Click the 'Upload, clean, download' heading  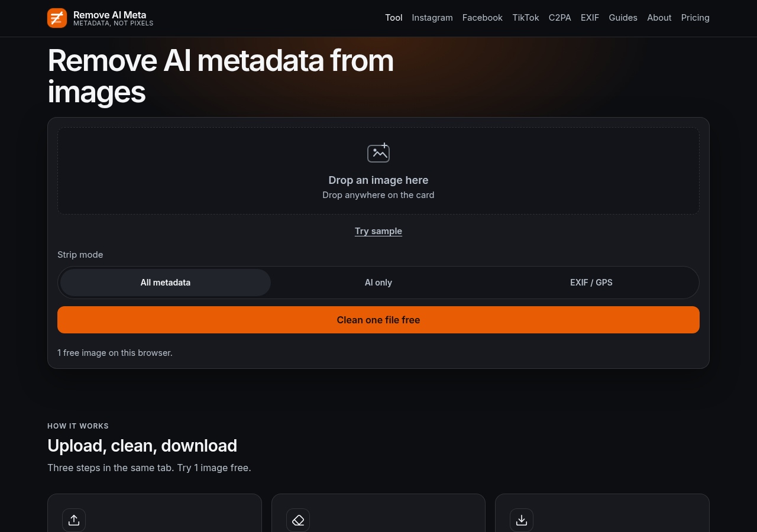(x=142, y=445)
